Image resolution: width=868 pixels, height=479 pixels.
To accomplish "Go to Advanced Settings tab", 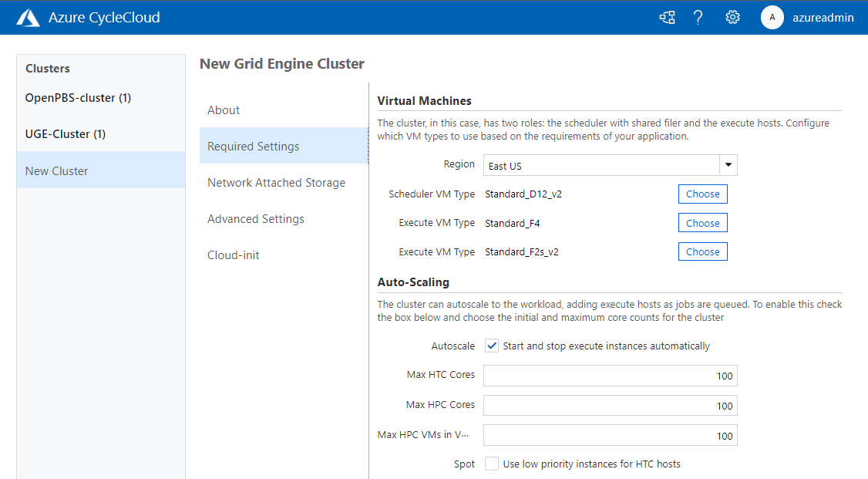I will tap(255, 219).
